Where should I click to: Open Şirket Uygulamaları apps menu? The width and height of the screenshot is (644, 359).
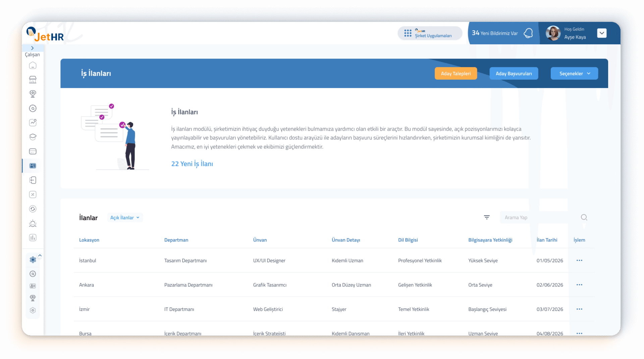[x=430, y=33]
